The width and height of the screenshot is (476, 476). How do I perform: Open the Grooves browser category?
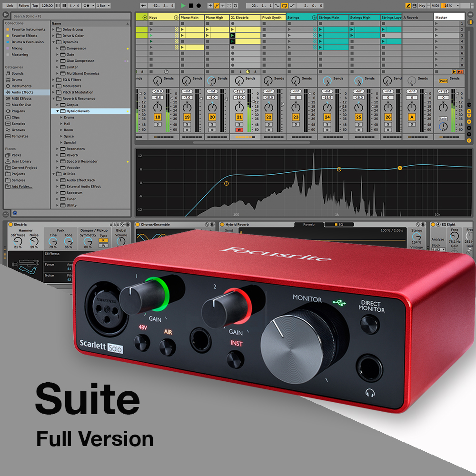coord(18,130)
